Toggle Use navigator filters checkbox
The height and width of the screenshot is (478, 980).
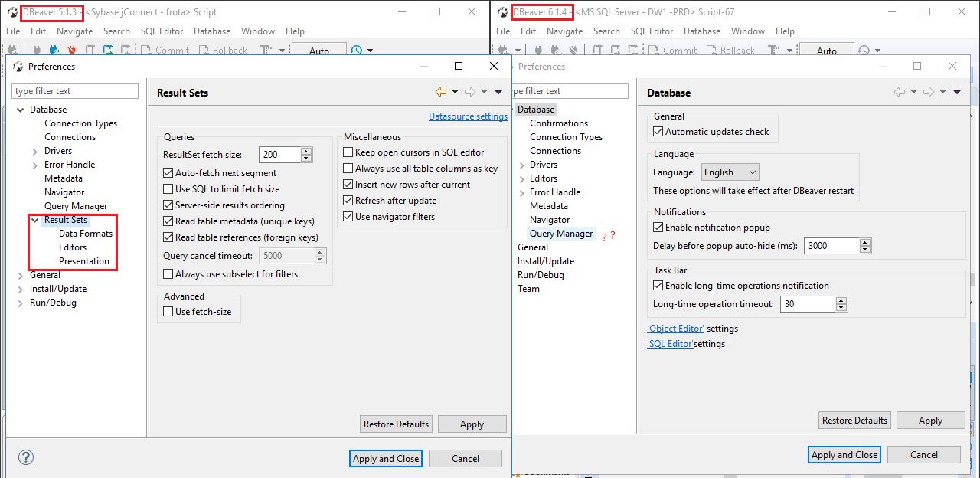tap(348, 217)
